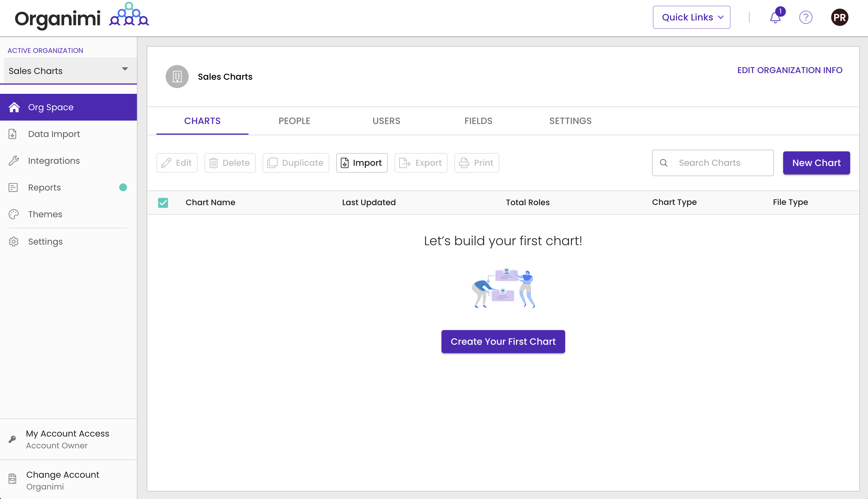Focus the Search Charts input field

tap(719, 163)
